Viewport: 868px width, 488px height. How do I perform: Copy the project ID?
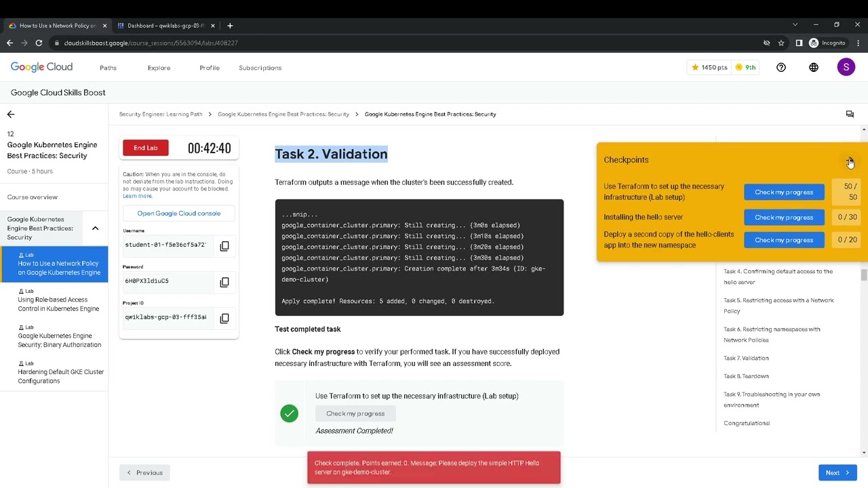pyautogui.click(x=224, y=318)
